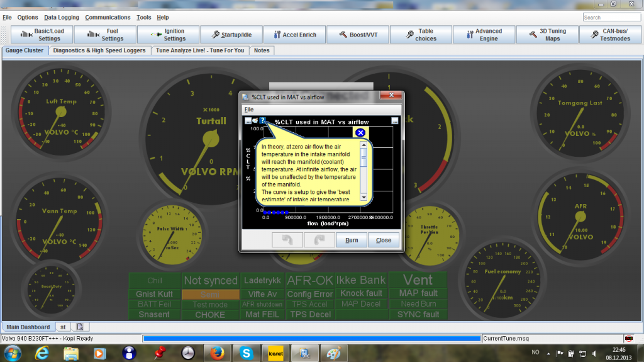The height and width of the screenshot is (362, 644).
Task: Click the yellow Pulse Width gauge
Action: [172, 234]
